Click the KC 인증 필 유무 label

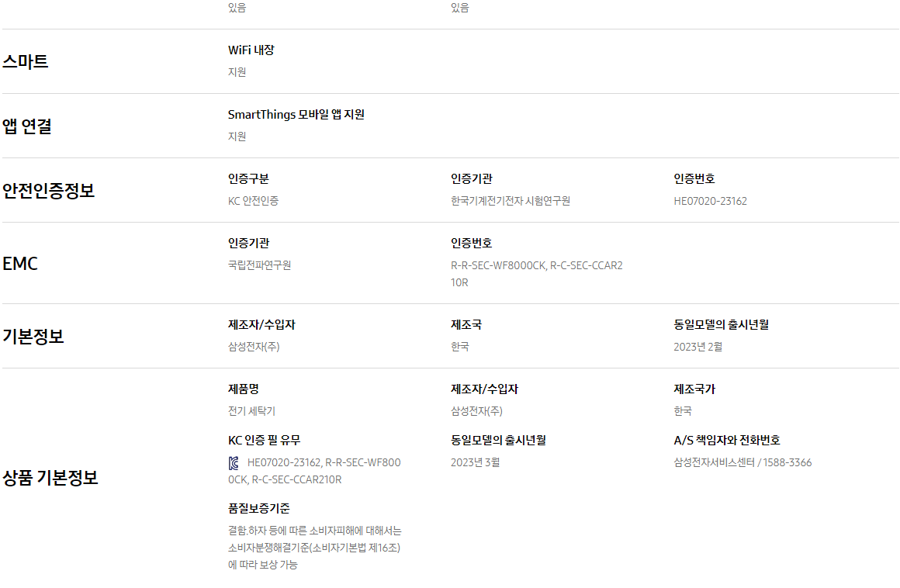point(264,440)
